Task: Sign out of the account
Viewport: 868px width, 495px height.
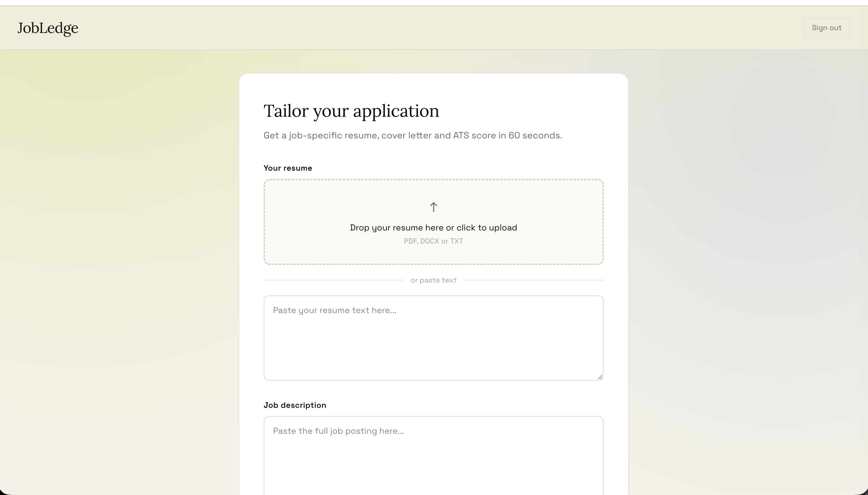Action: pos(827,28)
